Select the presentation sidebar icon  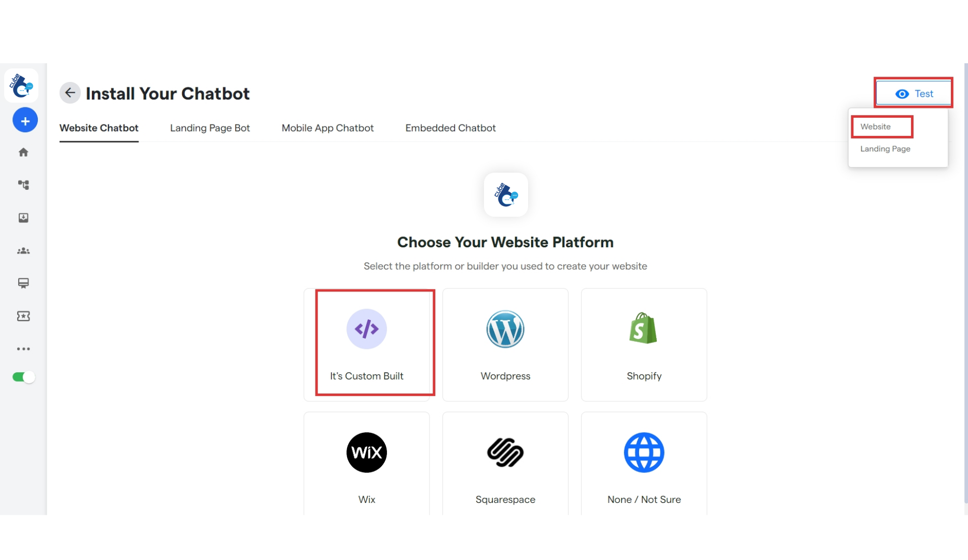coord(23,283)
